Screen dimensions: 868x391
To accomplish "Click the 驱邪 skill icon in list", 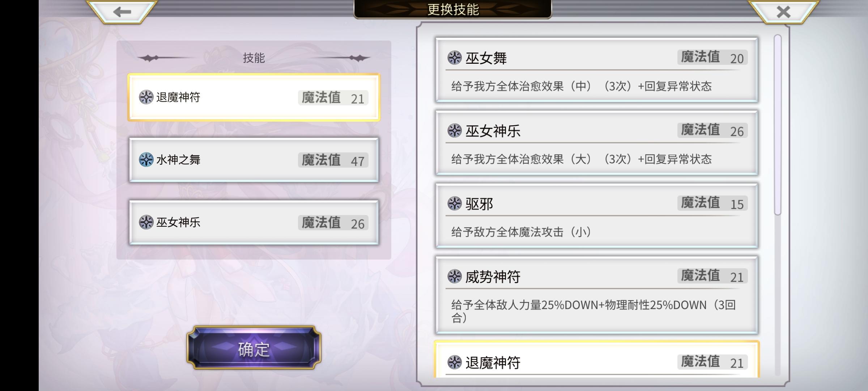I will pyautogui.click(x=455, y=203).
